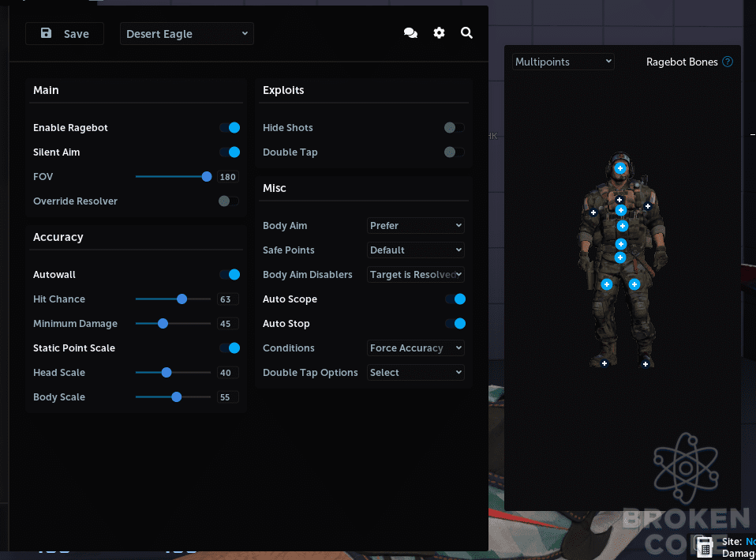
Task: Expand the Safe Points Default dropdown
Action: click(416, 250)
